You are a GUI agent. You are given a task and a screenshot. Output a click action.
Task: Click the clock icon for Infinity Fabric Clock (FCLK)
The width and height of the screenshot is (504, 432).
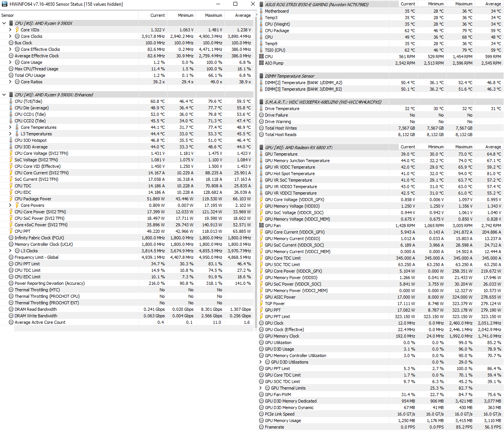click(11, 238)
